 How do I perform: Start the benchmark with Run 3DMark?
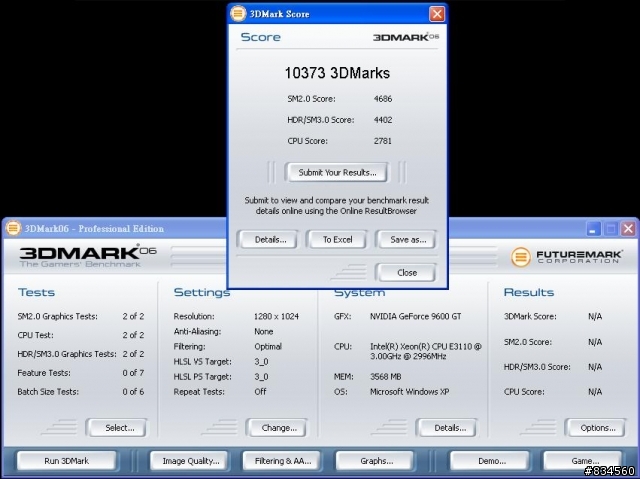[x=67, y=461]
